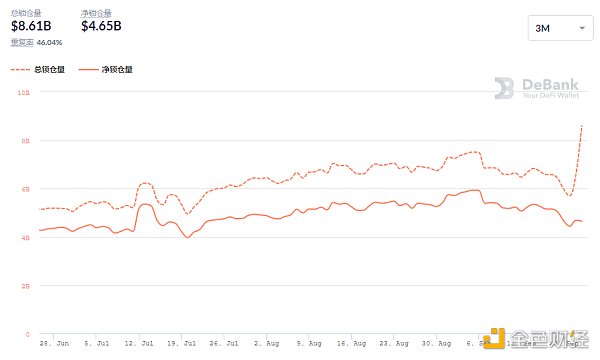Click the 19. Jul x-axis date marker
Screen dimensions: 600x360
(181, 344)
